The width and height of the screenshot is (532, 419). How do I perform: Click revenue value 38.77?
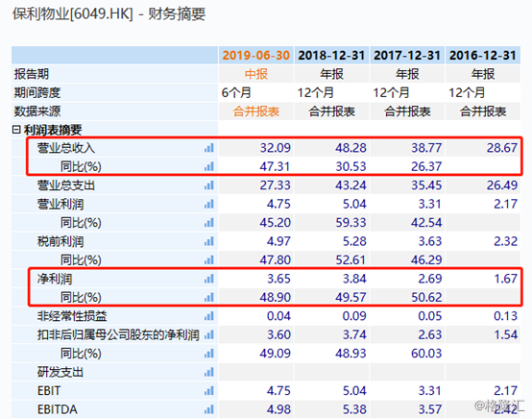pyautogui.click(x=426, y=148)
